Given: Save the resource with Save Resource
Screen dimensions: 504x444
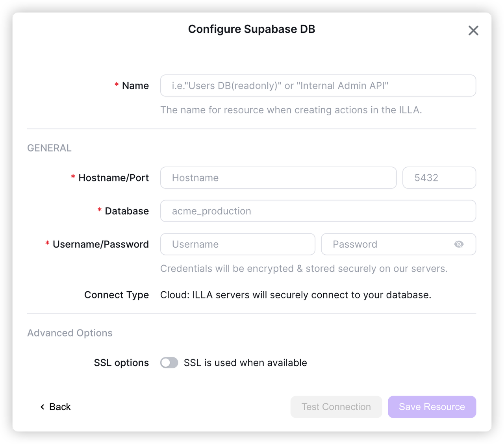Looking at the screenshot, I should 432,407.
